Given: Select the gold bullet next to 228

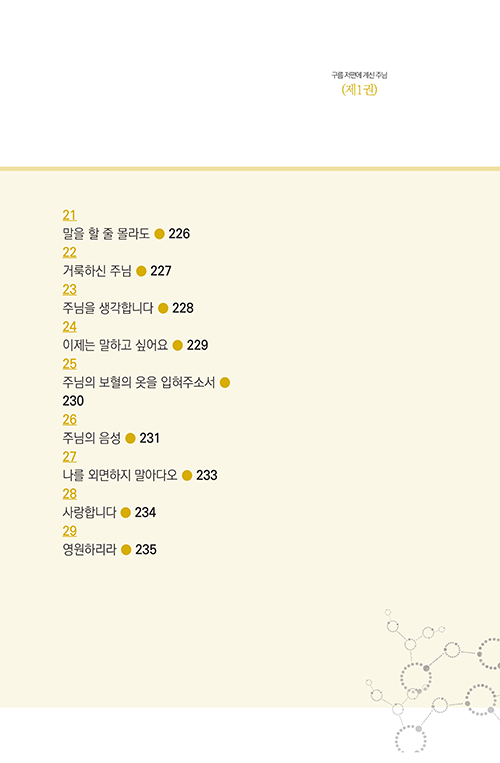Looking at the screenshot, I should 163,309.
